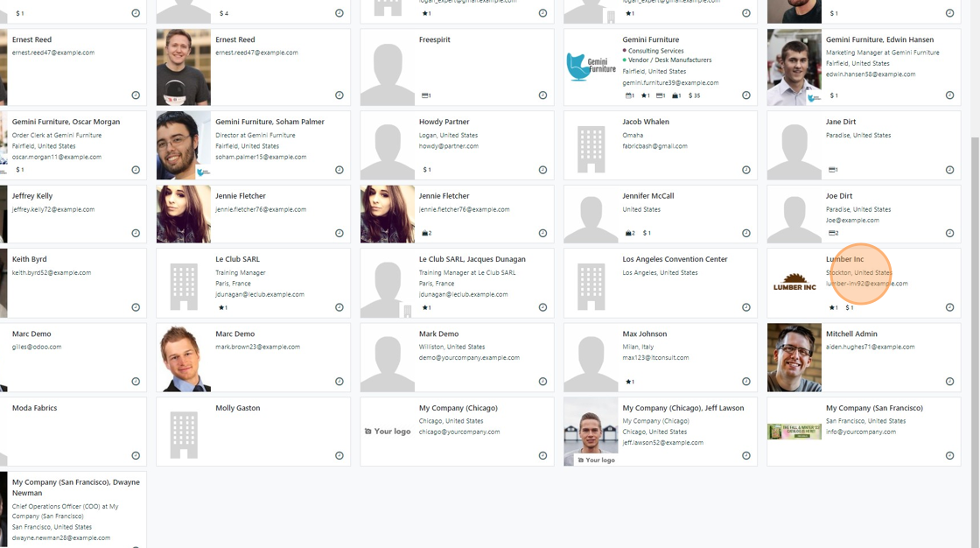
Task: Click clock icon on Moda Fabrics card
Action: pyautogui.click(x=136, y=455)
